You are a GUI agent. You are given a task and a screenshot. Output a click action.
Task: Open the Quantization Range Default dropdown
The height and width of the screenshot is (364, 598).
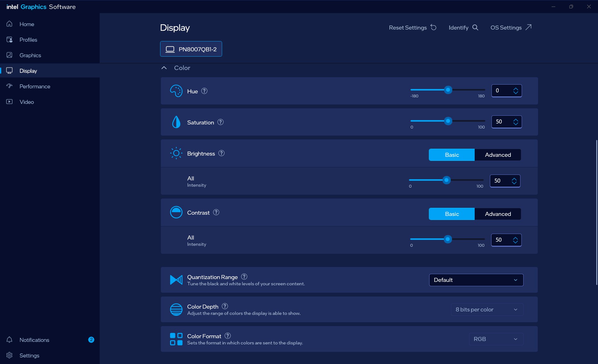click(x=476, y=280)
